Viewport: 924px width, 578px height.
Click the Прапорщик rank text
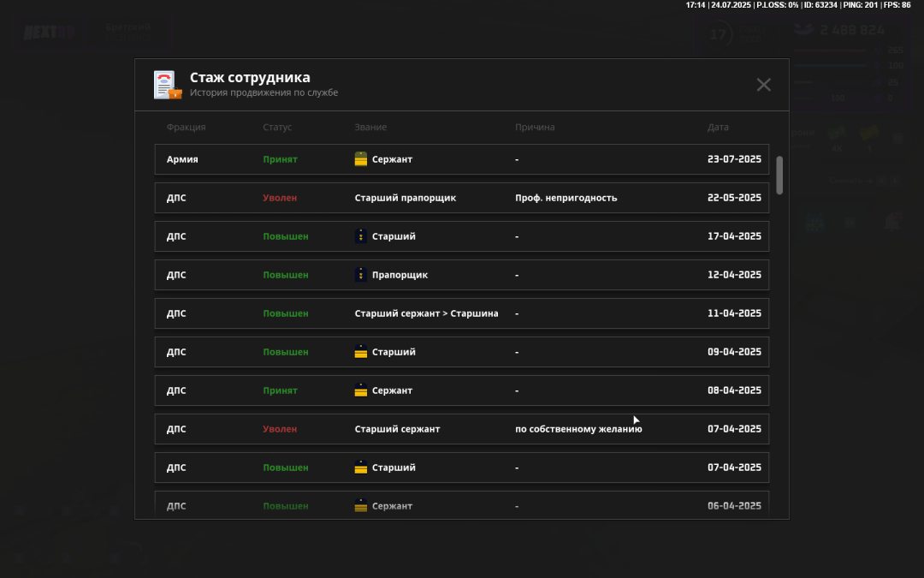pos(400,276)
